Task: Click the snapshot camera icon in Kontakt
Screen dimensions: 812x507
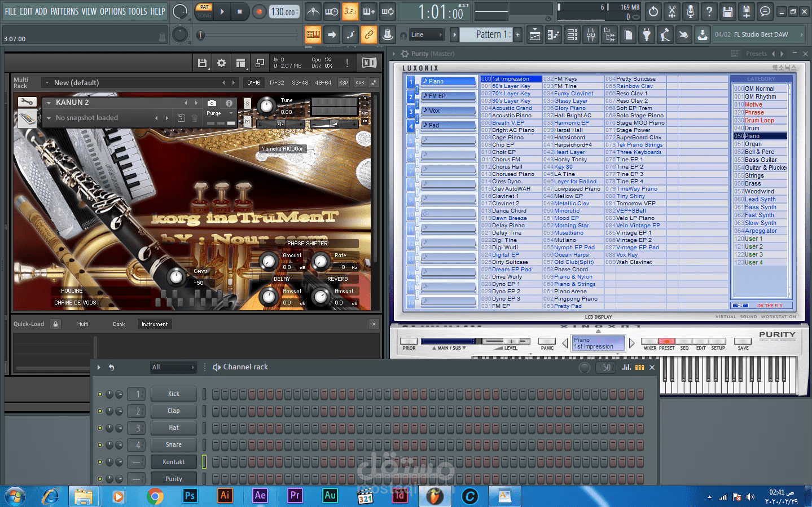Action: [x=212, y=103]
